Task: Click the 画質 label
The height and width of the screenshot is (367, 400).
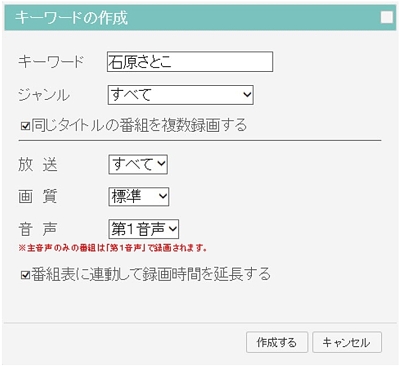Action: [38, 196]
